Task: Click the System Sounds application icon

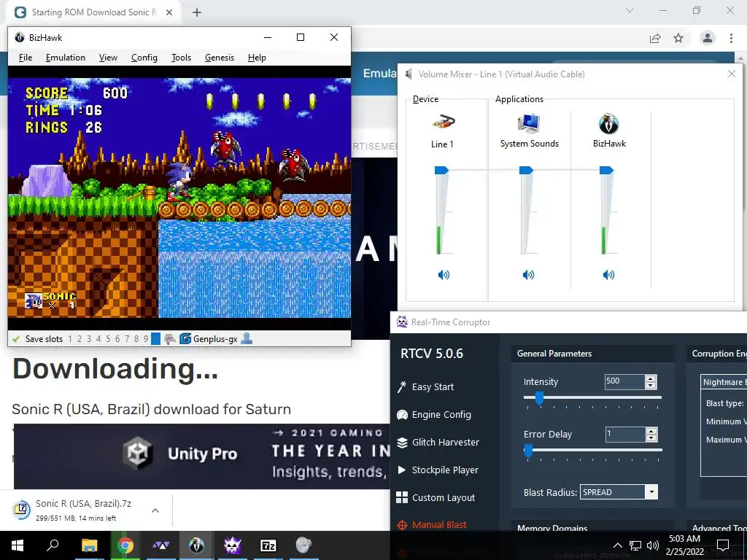Action: 529,123
